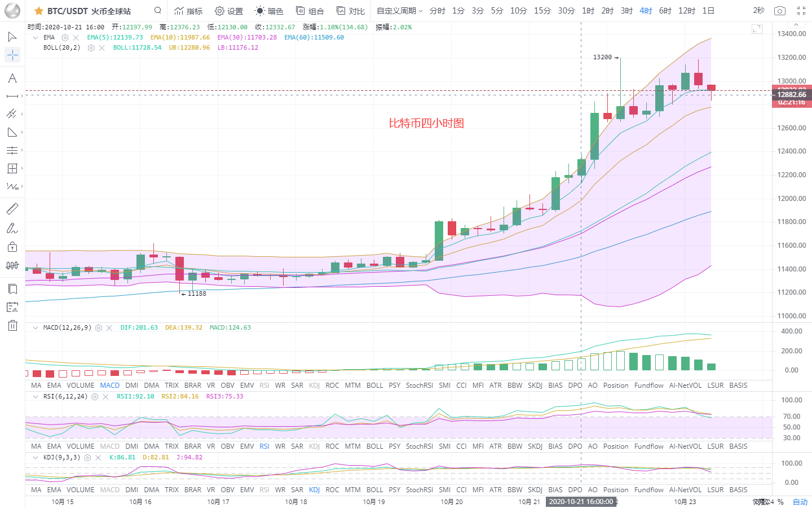
Task: Delete drawings with the trash icon
Action: [x=12, y=325]
